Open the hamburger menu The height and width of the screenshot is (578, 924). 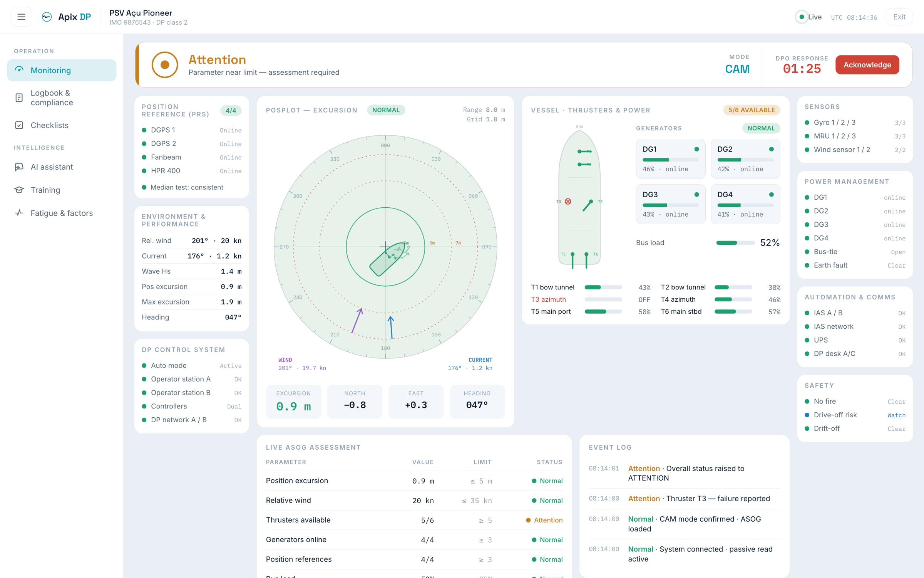click(21, 17)
